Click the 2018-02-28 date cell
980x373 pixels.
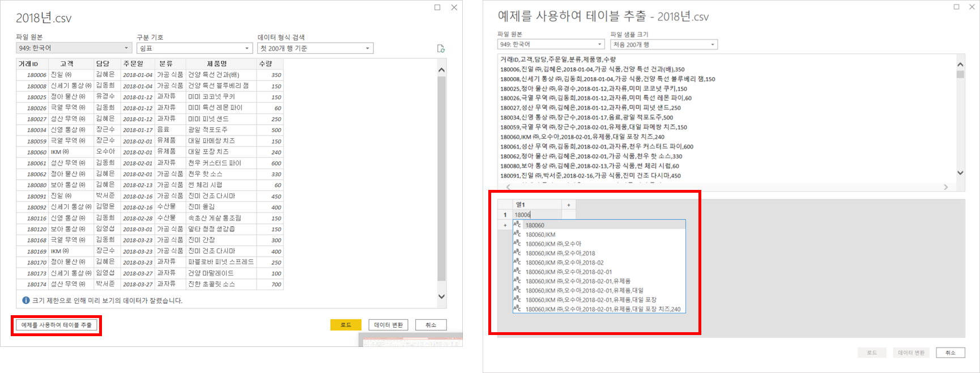point(138,218)
